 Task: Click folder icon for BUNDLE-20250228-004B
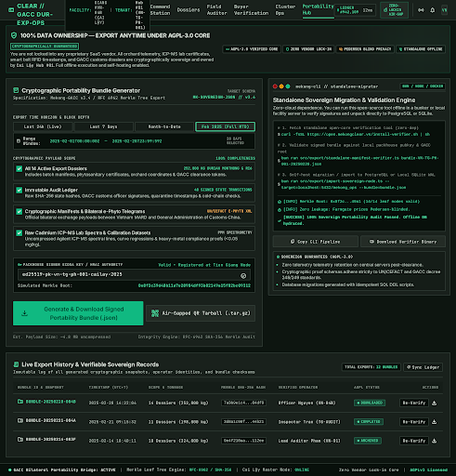point(20,402)
